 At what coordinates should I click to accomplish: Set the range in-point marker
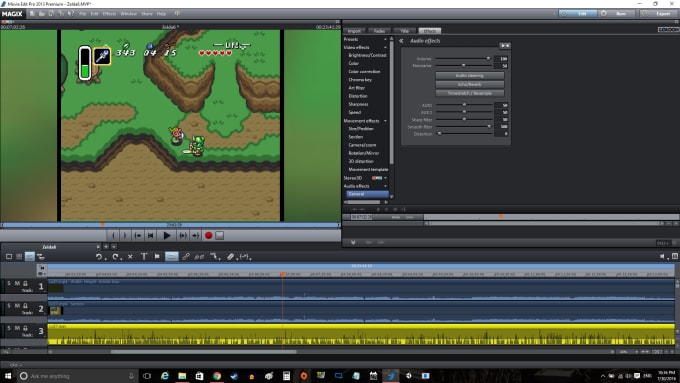click(x=113, y=236)
